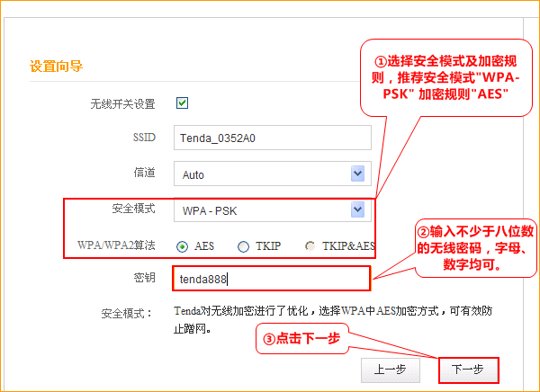540x392 pixels.
Task: Click the 无线开关设置 label text
Action: [x=122, y=103]
